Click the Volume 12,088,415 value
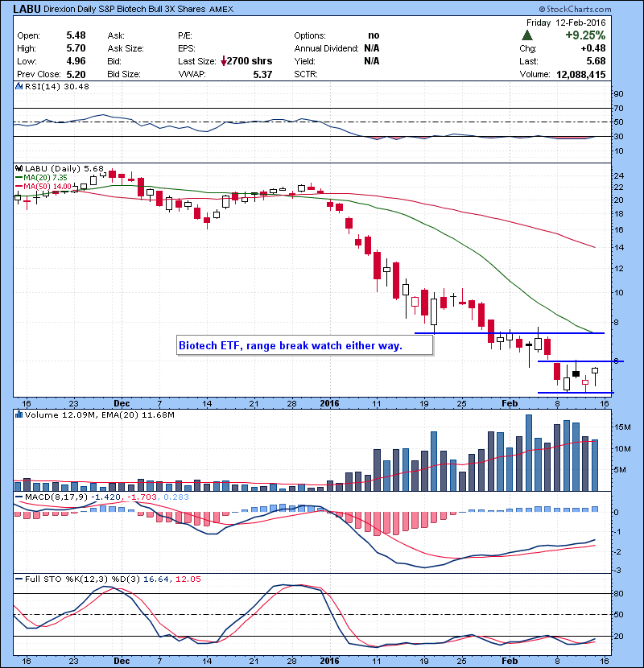 tap(580, 75)
